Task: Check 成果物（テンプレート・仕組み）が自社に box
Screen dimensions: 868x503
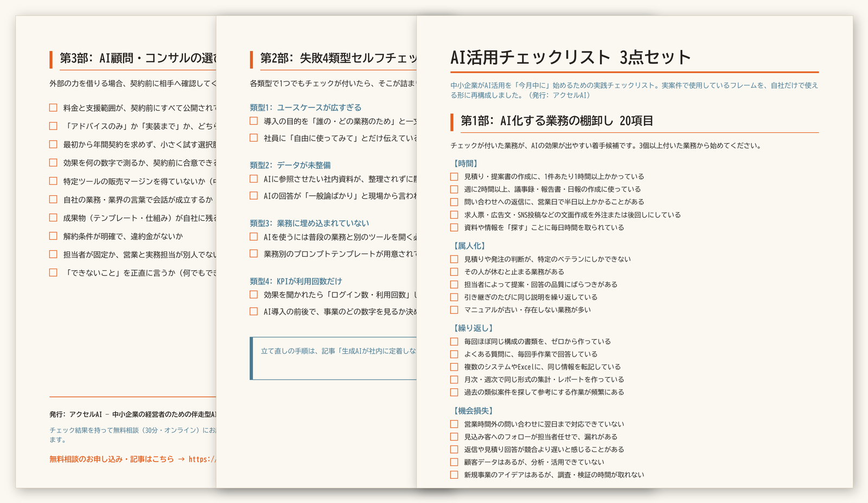Action: tap(53, 218)
